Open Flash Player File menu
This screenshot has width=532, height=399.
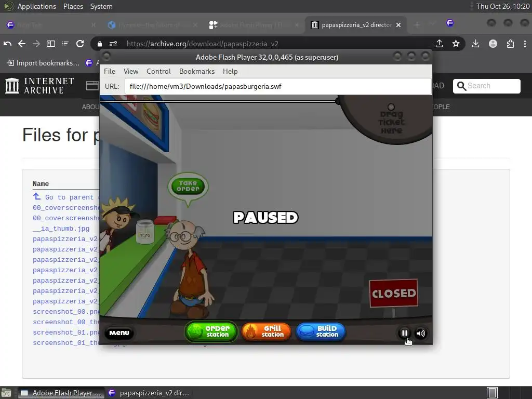click(110, 71)
